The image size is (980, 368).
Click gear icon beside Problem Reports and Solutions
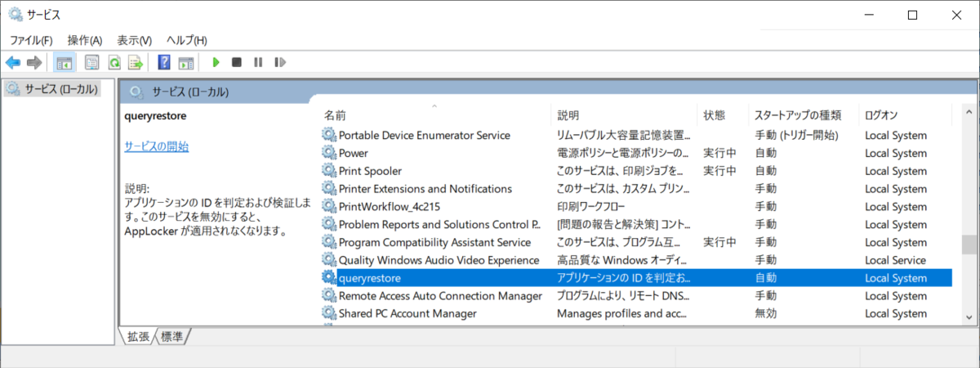[x=329, y=224]
